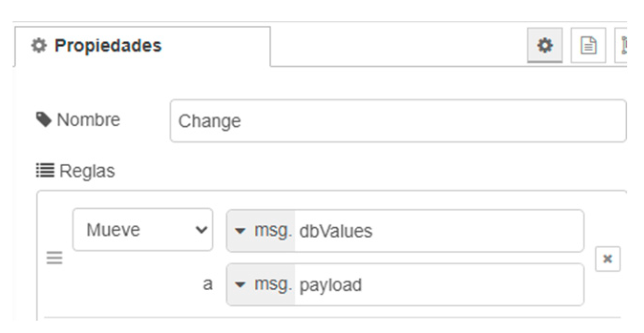Open the Mueve action dropdown

click(x=143, y=230)
